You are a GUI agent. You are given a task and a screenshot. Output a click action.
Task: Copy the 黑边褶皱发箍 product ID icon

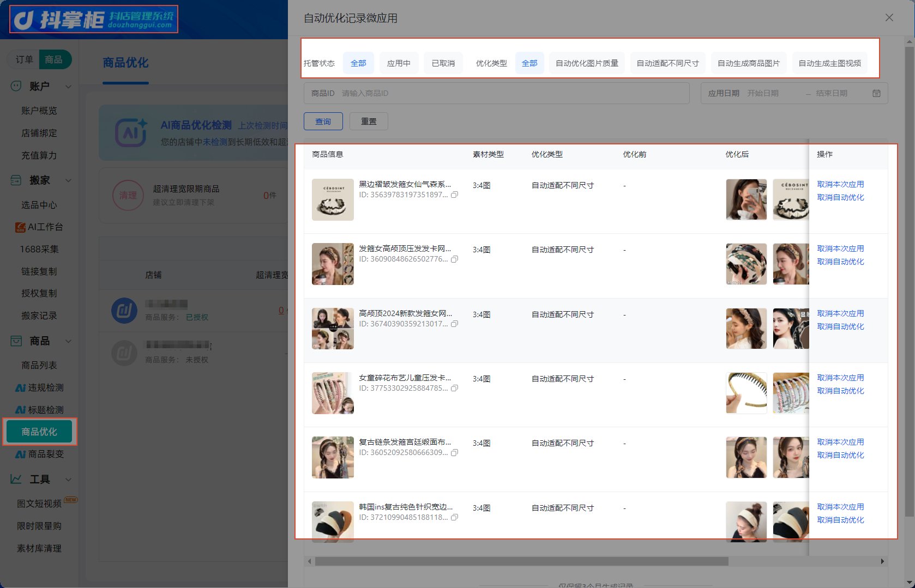click(454, 195)
